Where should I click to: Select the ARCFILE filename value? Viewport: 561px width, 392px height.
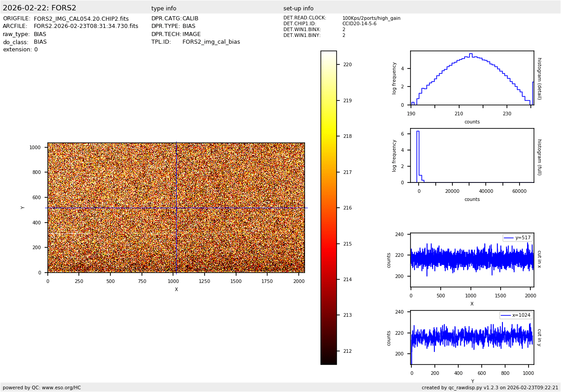tap(86, 26)
